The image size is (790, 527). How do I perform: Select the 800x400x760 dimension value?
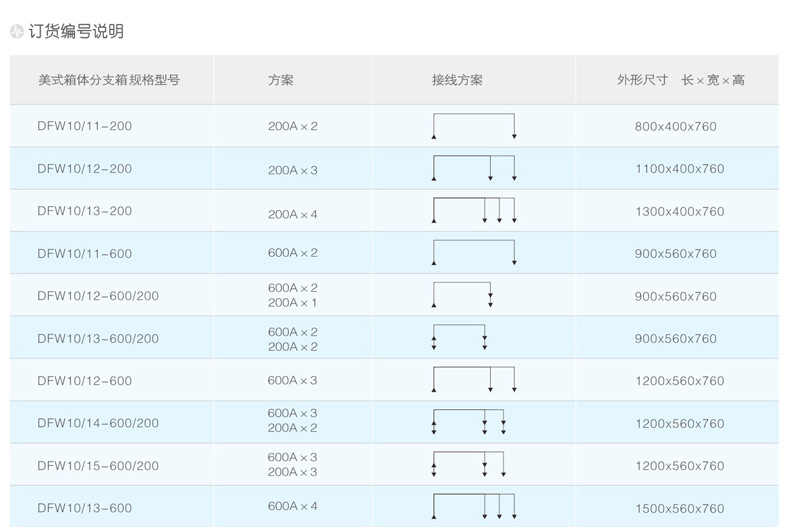pyautogui.click(x=676, y=126)
